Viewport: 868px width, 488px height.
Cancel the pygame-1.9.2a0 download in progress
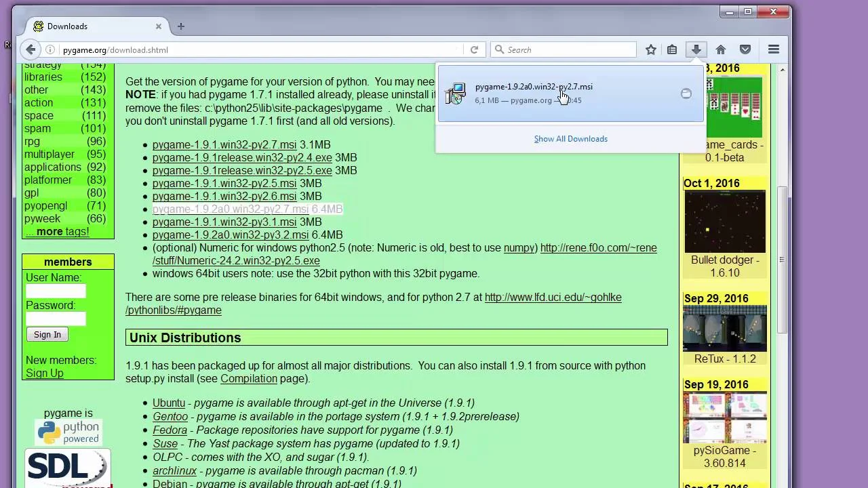[686, 94]
